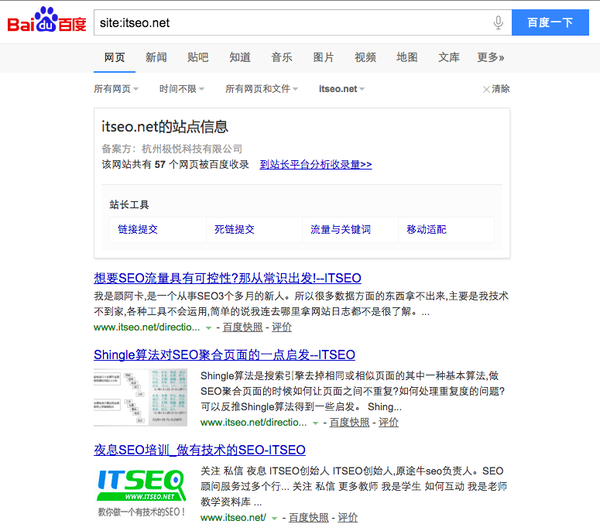Screen dimensions: 600x531
Task: Expand arrow beside Shingle result's URL
Action: click(x=315, y=423)
